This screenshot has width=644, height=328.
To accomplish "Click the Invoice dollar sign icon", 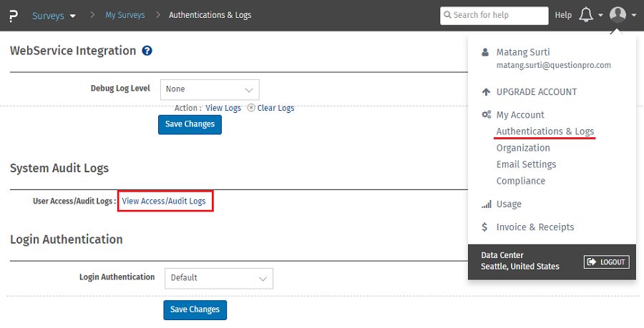I will tap(486, 227).
